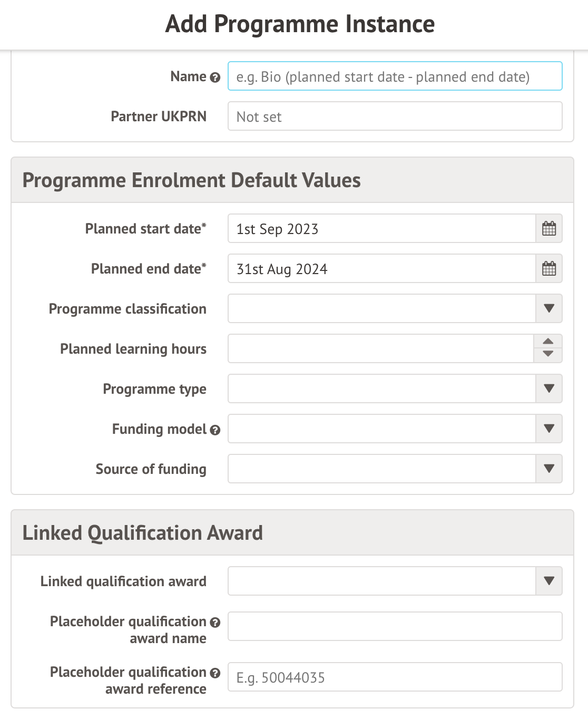Select the Planned end date text field

[x=381, y=269]
